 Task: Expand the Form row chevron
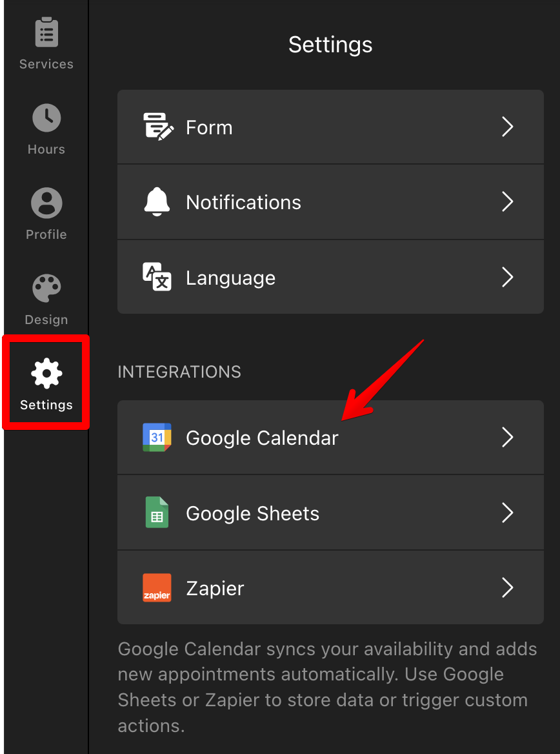click(x=508, y=127)
